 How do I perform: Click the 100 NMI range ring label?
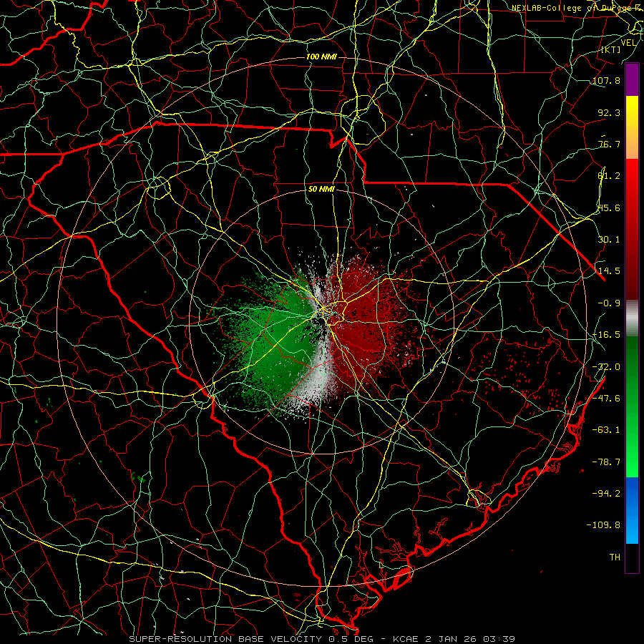pos(321,57)
